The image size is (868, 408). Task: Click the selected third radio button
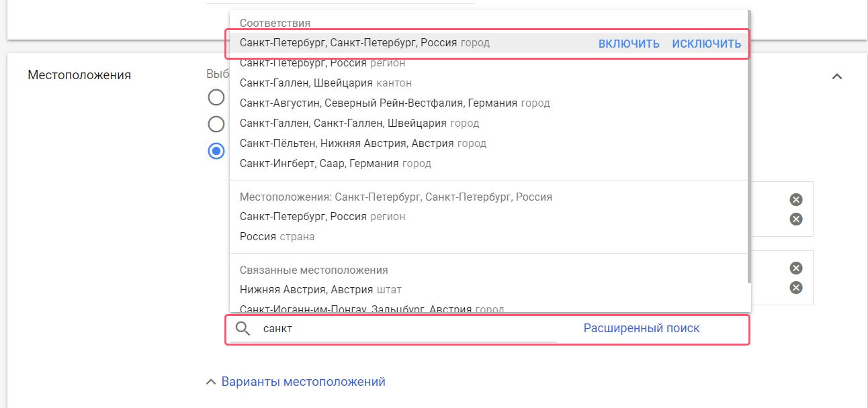216,151
